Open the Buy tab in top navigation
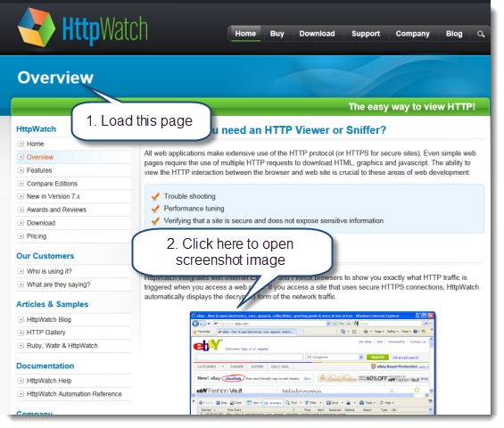This screenshot has width=504, height=428. pyautogui.click(x=277, y=34)
